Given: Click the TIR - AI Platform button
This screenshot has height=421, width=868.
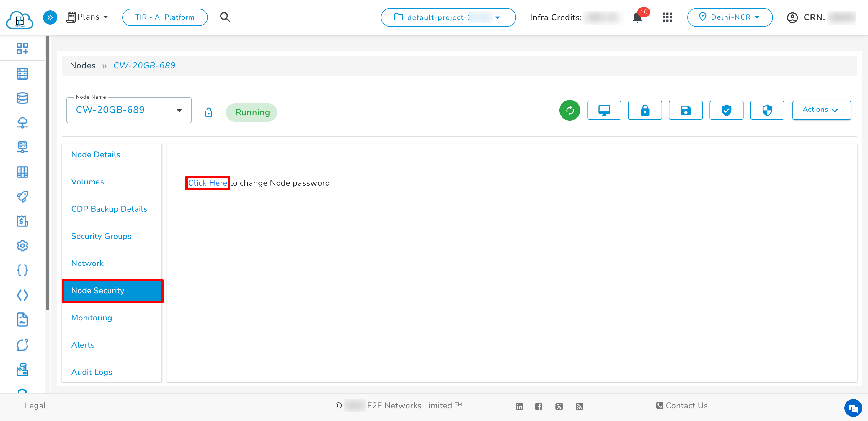Looking at the screenshot, I should (x=165, y=17).
